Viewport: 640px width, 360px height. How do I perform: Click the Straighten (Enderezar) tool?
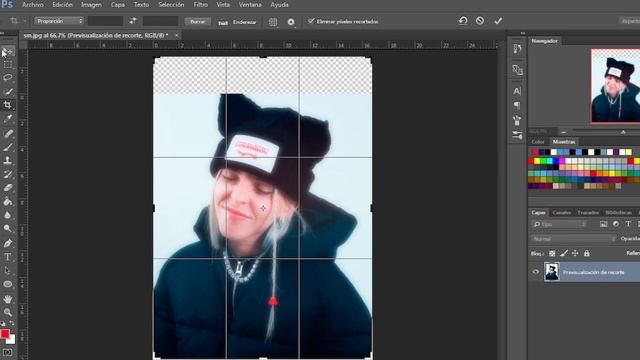(x=237, y=22)
